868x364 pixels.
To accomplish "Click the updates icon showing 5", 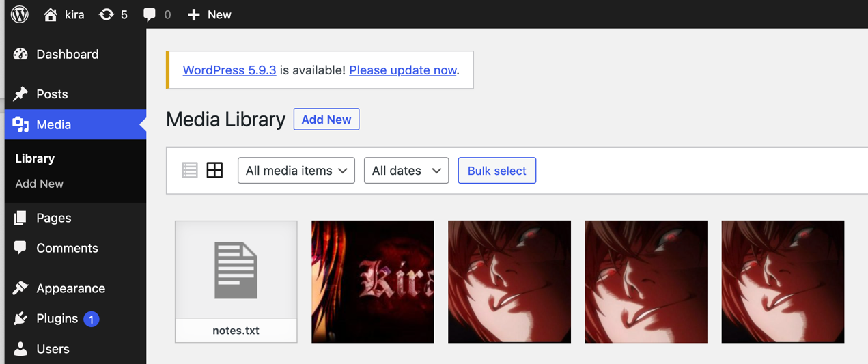I will click(107, 14).
